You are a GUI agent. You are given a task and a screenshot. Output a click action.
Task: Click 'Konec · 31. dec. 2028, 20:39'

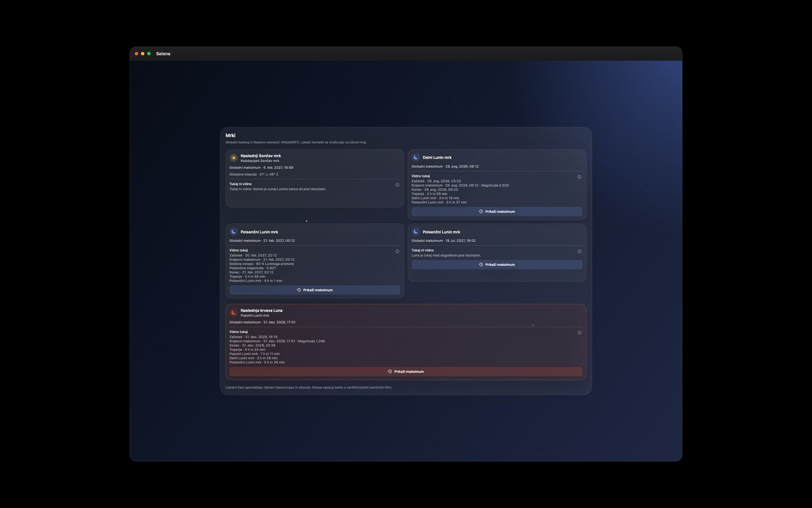tap(253, 346)
